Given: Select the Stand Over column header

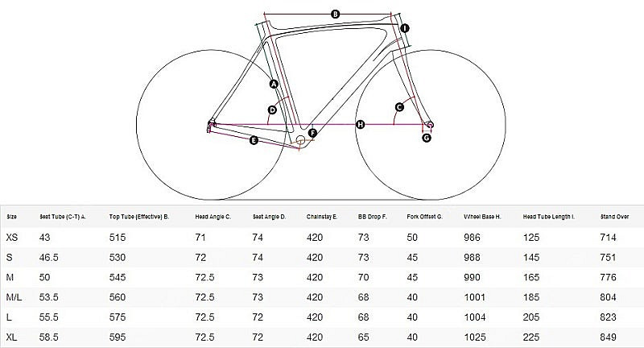Looking at the screenshot, I should [x=614, y=217].
